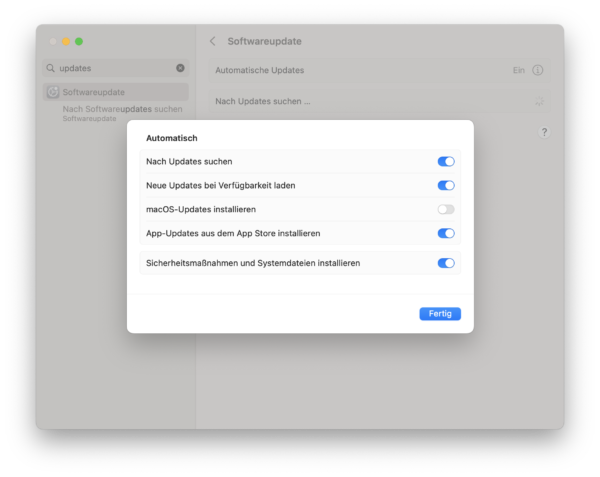600x477 pixels.
Task: Open info icon next to Automatische Updates
Action: (x=538, y=70)
